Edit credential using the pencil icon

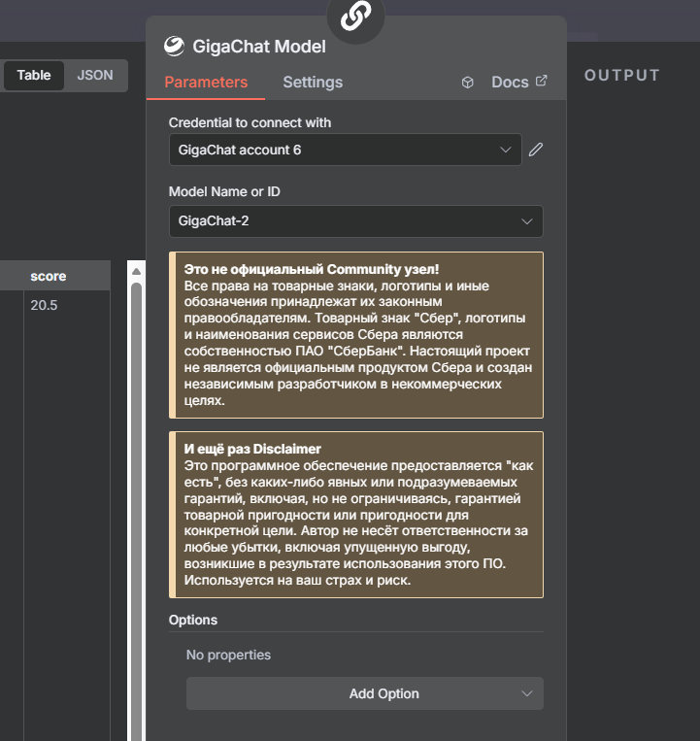pyautogui.click(x=536, y=150)
